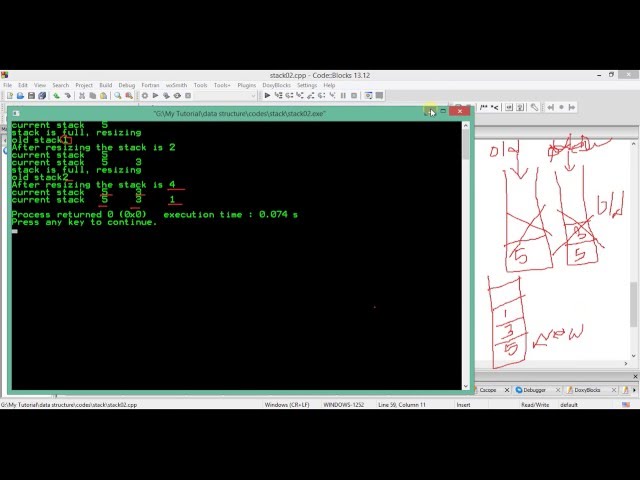640x480 pixels.
Task: Open the File menu
Action: [x=7, y=85]
